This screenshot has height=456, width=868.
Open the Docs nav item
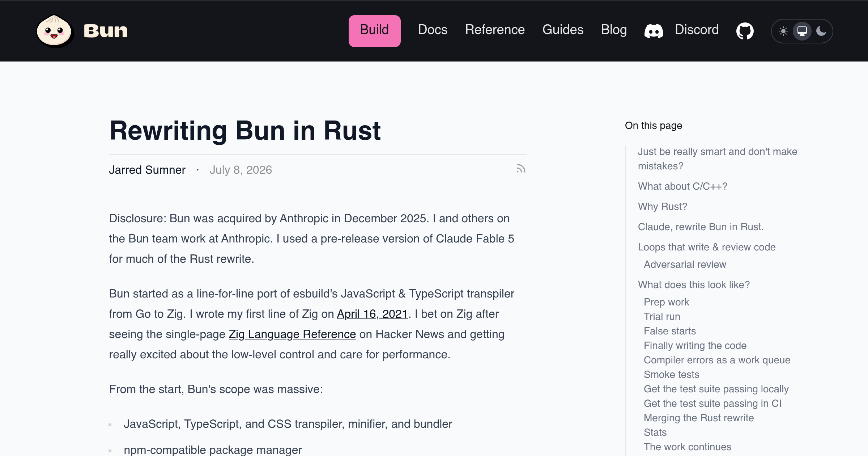[433, 30]
